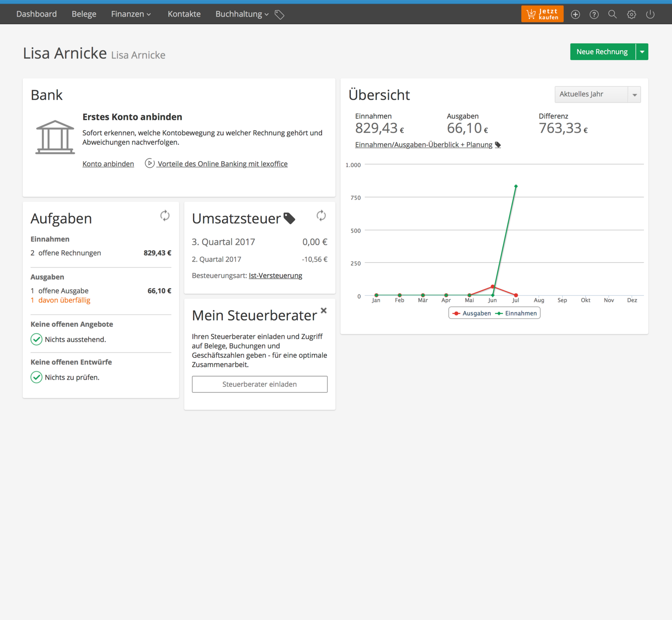Log out using the power icon
The height and width of the screenshot is (620, 672).
coord(650,14)
